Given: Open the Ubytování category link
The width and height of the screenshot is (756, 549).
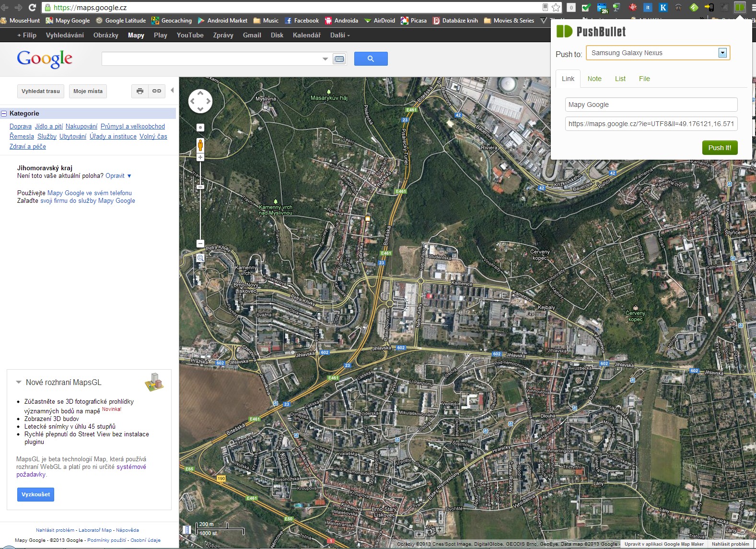Looking at the screenshot, I should click(x=73, y=136).
